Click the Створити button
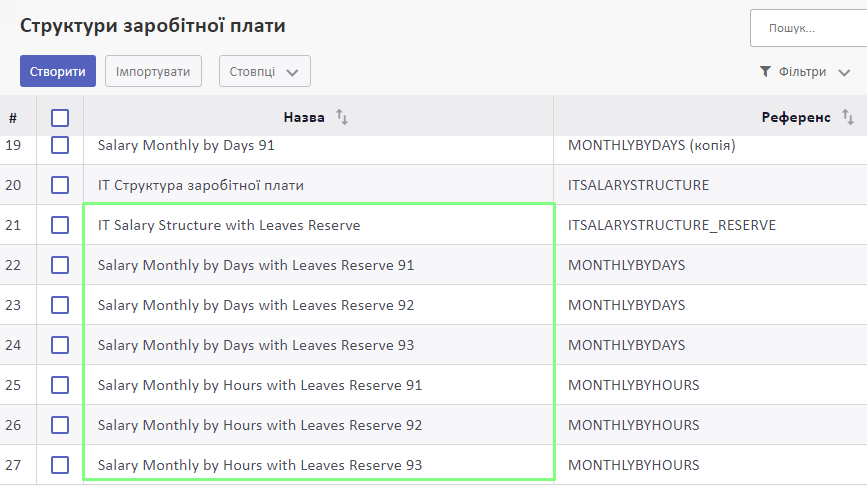The image size is (867, 486). 58,71
